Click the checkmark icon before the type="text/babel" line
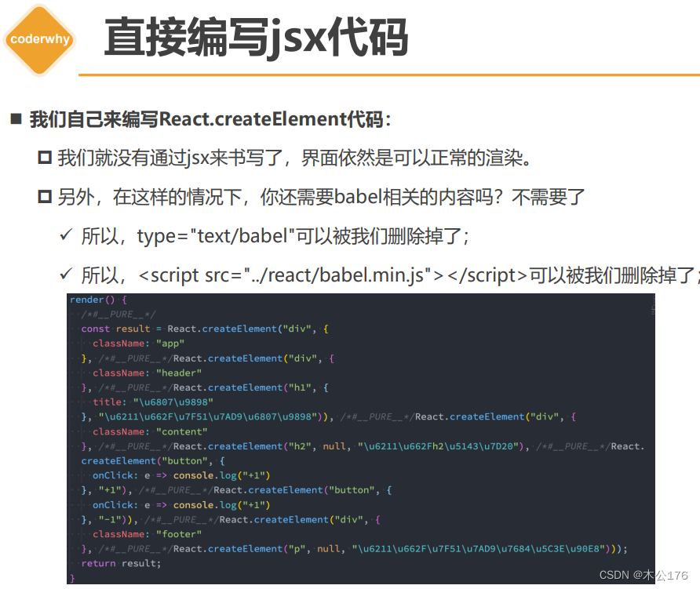Viewport: 700px width, 589px height. [x=65, y=233]
